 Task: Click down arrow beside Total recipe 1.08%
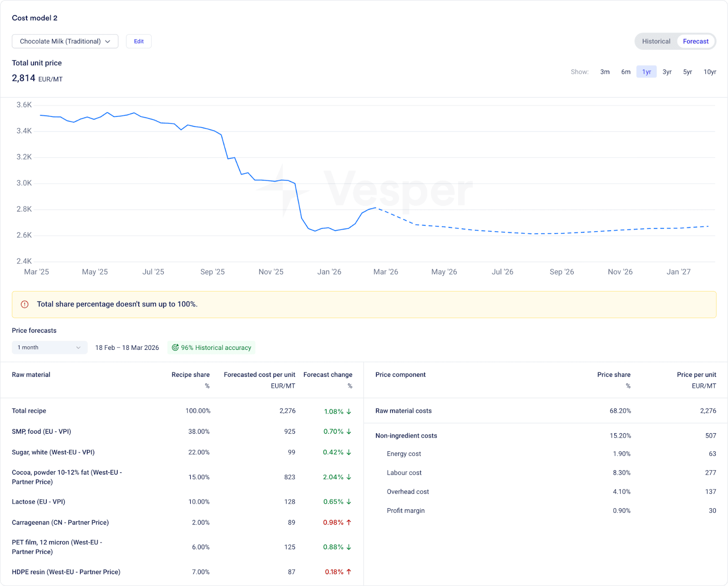point(349,411)
